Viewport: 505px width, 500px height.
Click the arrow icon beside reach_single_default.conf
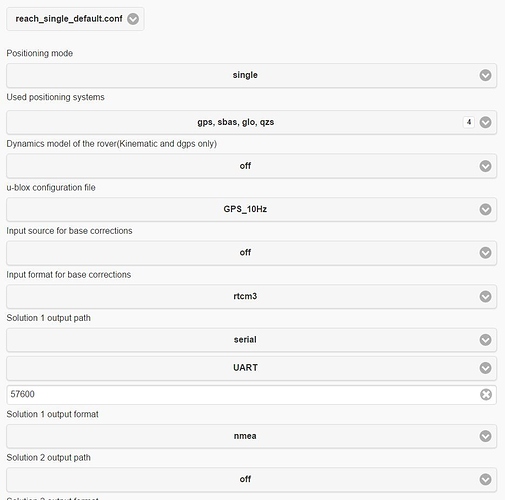[x=133, y=19]
